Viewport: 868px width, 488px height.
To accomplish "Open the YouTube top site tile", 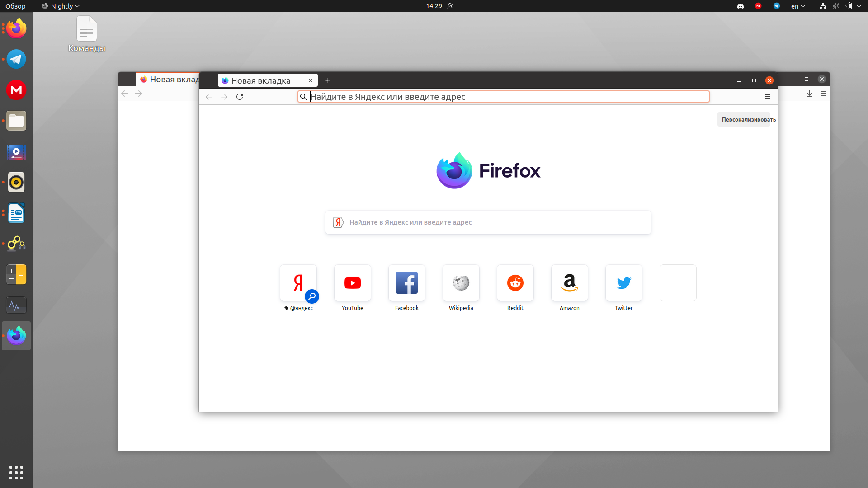I will (x=353, y=283).
